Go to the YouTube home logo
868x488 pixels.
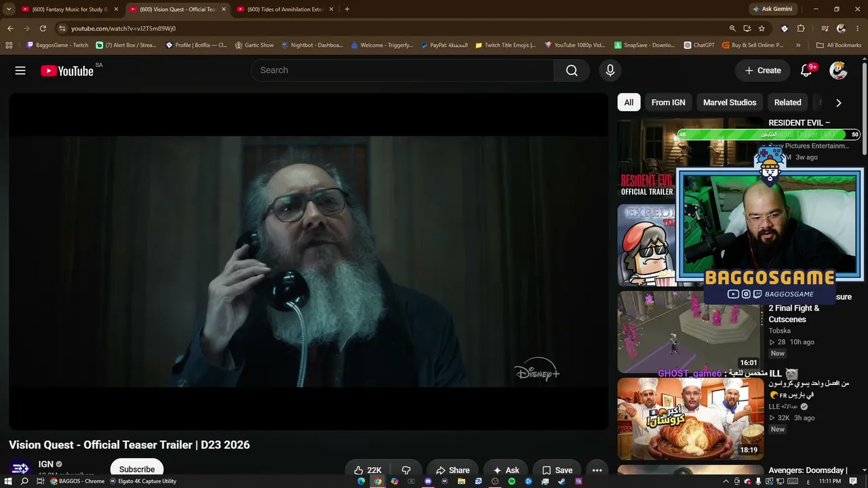tap(67, 70)
